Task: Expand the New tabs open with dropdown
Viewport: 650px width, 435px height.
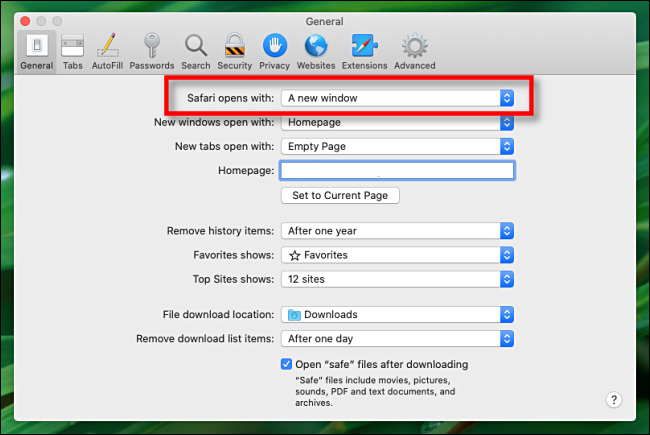Action: click(397, 146)
